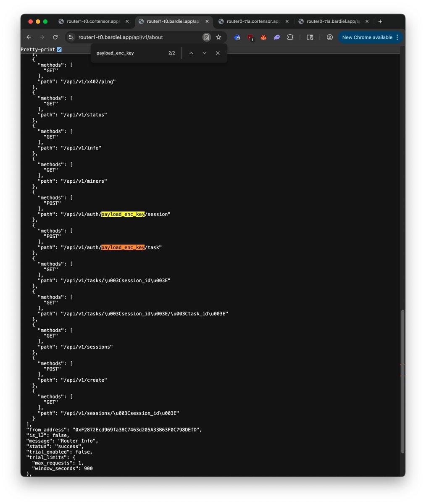This screenshot has width=426, height=504.
Task: Toggle the Pretty-print checkbox
Action: point(59,50)
